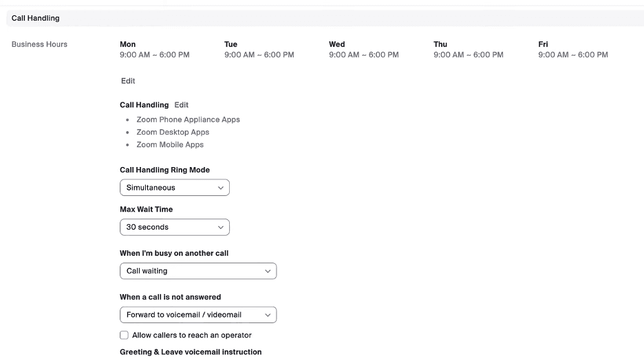Click Edit next to the Call Handling heading
Viewport: 644px width, 363px height.
(181, 105)
